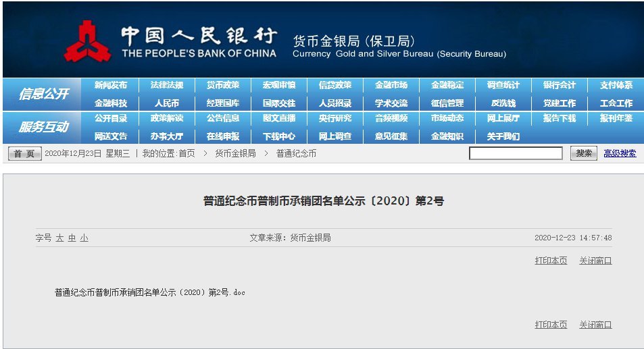Click the 文章来源: 货币金银局 source text
Screen dimensions: 644x349
tap(290, 238)
